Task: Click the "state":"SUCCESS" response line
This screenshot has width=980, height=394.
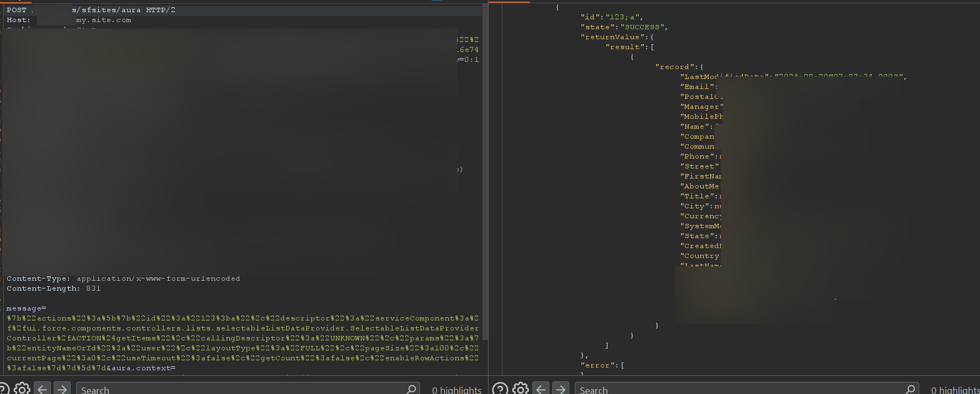Action: 624,27
